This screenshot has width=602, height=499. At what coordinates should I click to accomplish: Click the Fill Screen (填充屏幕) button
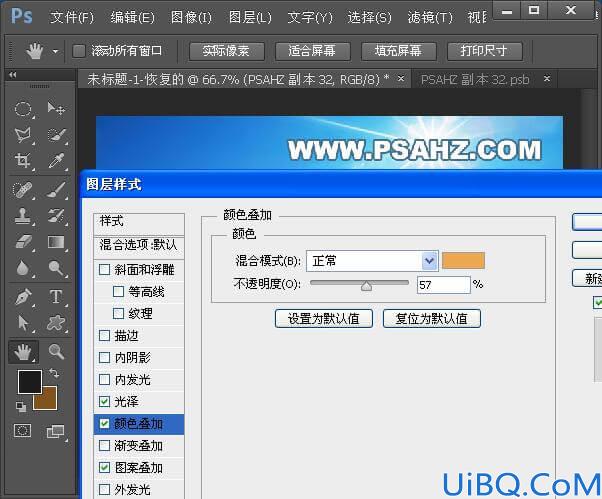click(x=399, y=51)
